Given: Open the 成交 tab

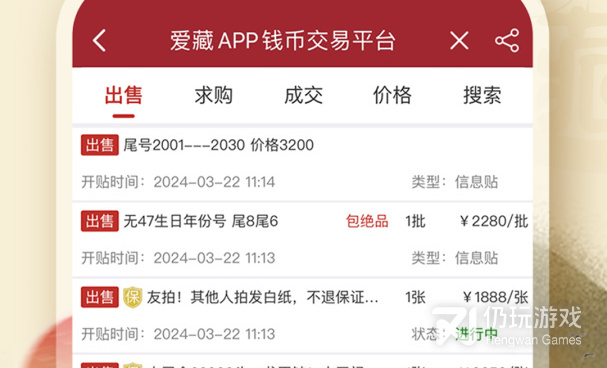Looking at the screenshot, I should click(304, 95).
